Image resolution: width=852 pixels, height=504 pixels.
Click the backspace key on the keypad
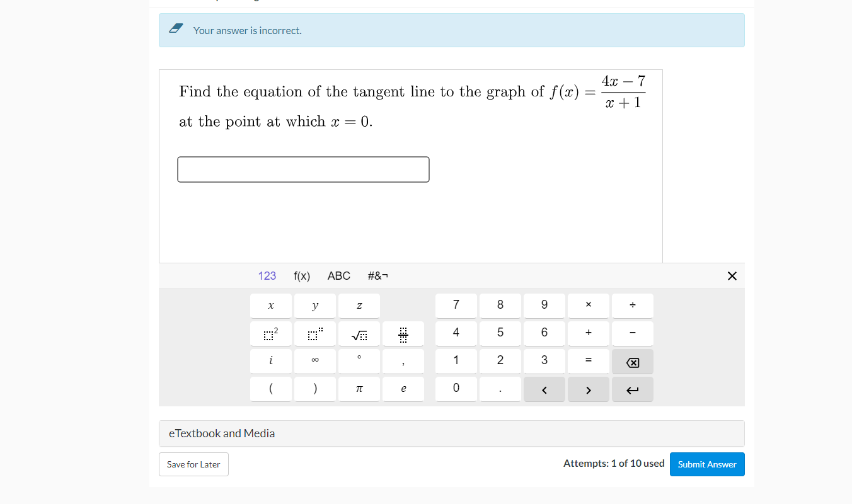pyautogui.click(x=633, y=361)
